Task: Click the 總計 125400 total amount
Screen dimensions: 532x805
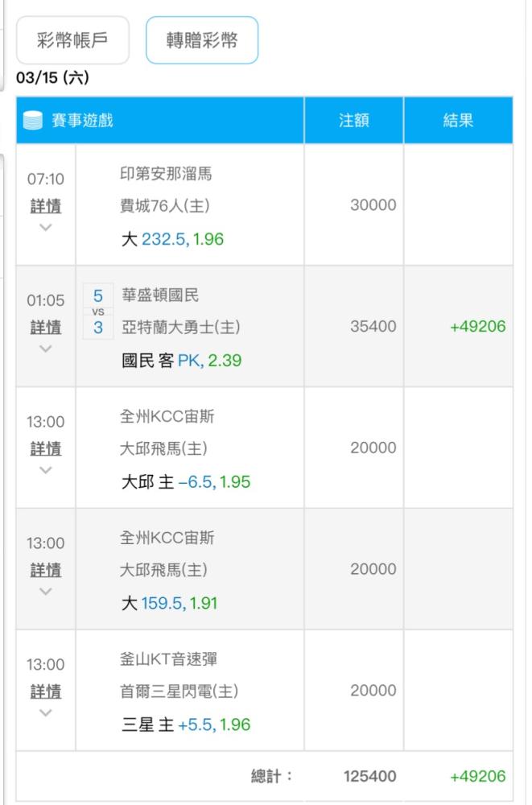Action: point(369,776)
